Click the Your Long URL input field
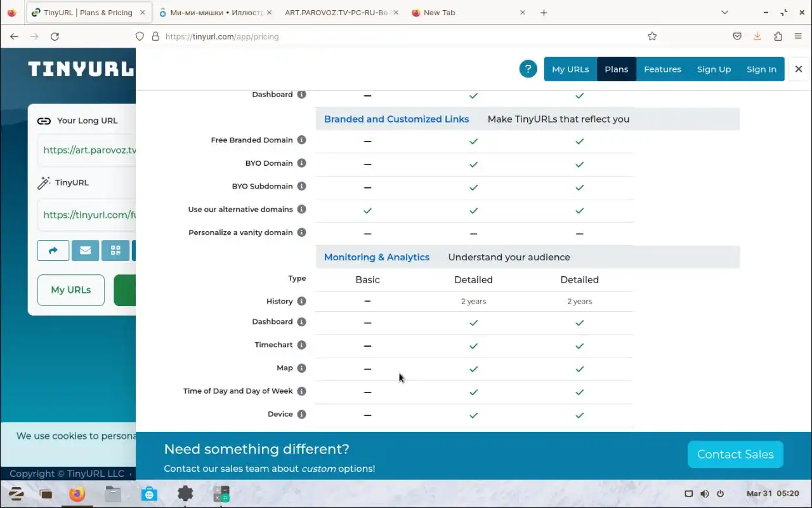Viewport: 812px width, 508px height. pos(87,150)
